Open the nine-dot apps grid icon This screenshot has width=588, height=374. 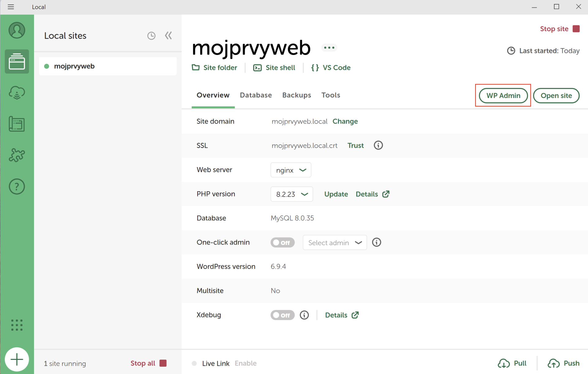pyautogui.click(x=17, y=325)
